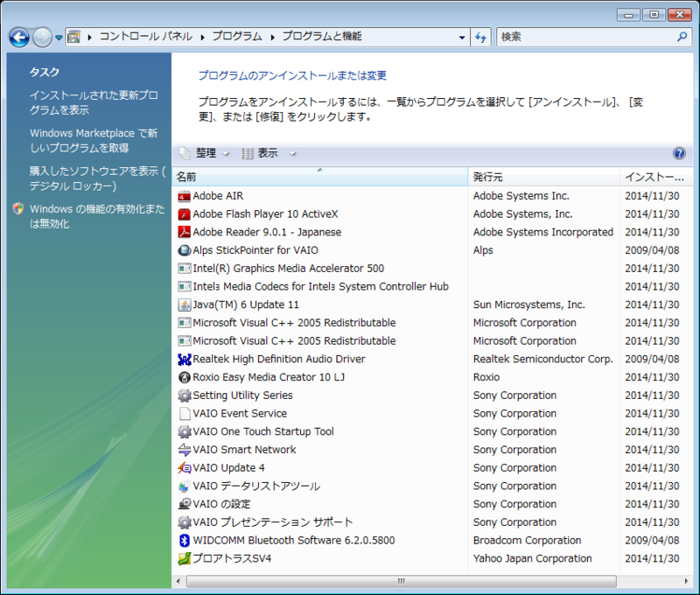Click the Windows features shield icon in task pane
Image resolution: width=700 pixels, height=595 pixels.
[18, 208]
